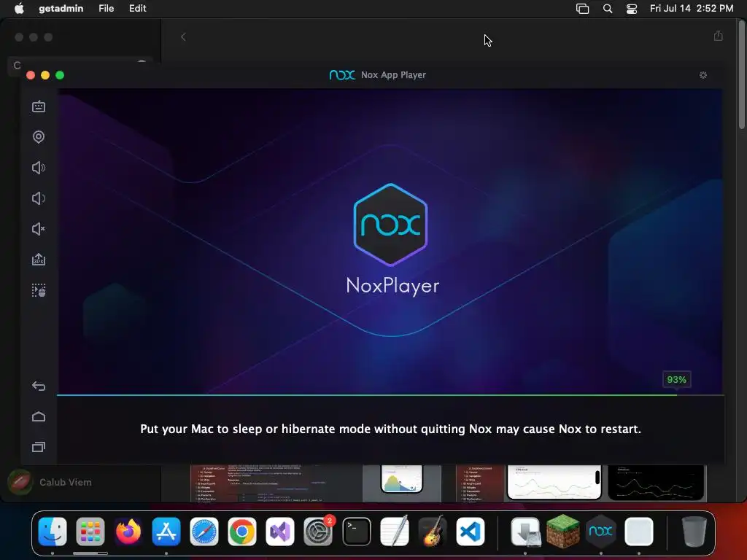Click the volume down speaker icon
This screenshot has height=560, width=747.
click(x=39, y=198)
